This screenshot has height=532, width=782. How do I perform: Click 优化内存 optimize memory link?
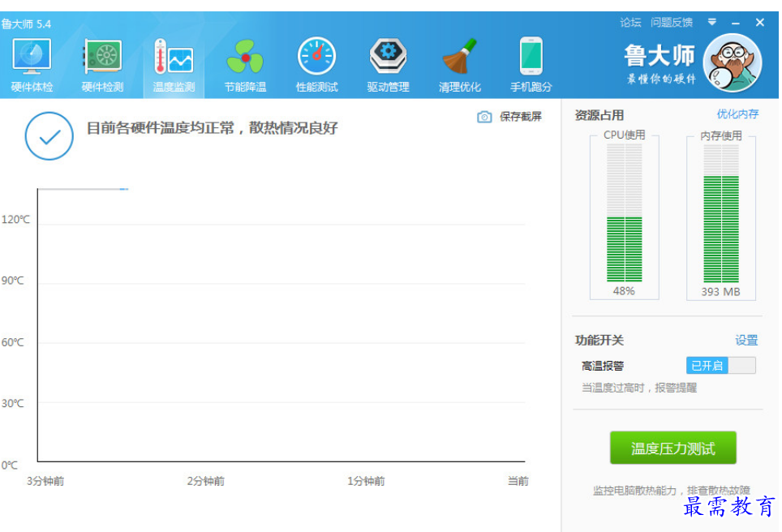pos(737,114)
